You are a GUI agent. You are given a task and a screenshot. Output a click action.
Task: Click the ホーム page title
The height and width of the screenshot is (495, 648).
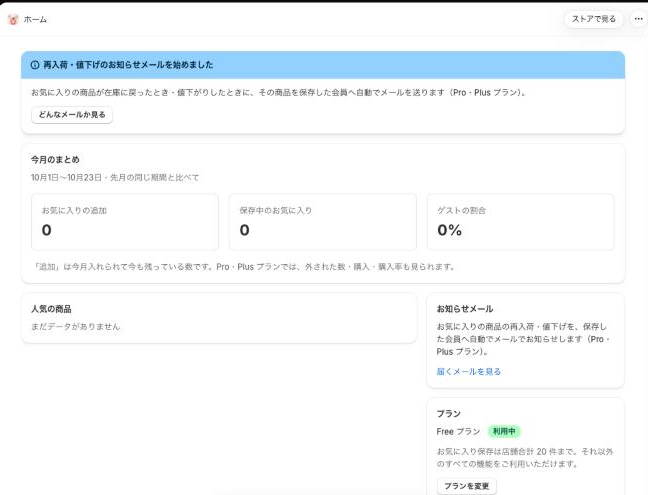(35, 19)
